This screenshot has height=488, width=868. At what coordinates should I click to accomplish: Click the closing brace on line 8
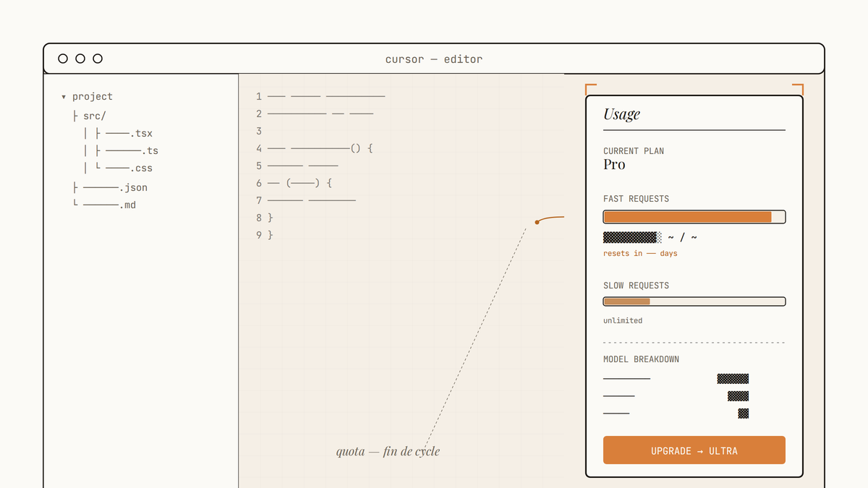(x=271, y=218)
